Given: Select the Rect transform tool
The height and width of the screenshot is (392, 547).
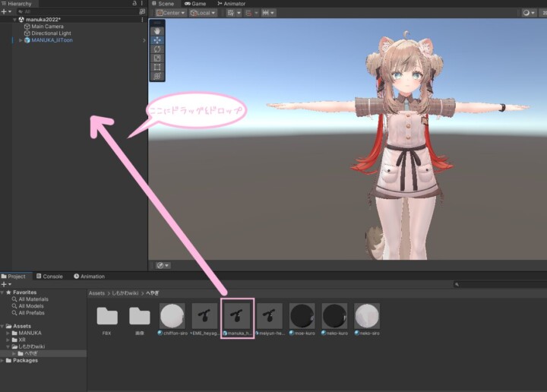Looking at the screenshot, I should (x=157, y=68).
